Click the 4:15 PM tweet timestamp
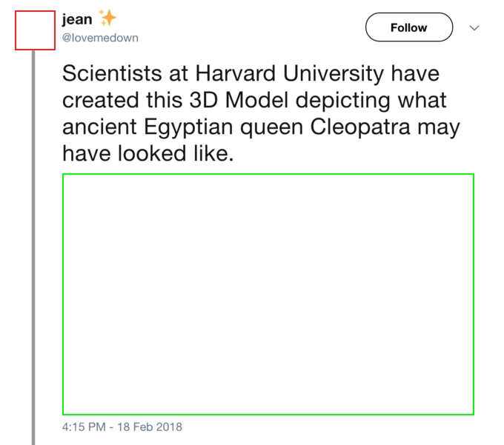Screen dimensions: 504x445 [84, 427]
